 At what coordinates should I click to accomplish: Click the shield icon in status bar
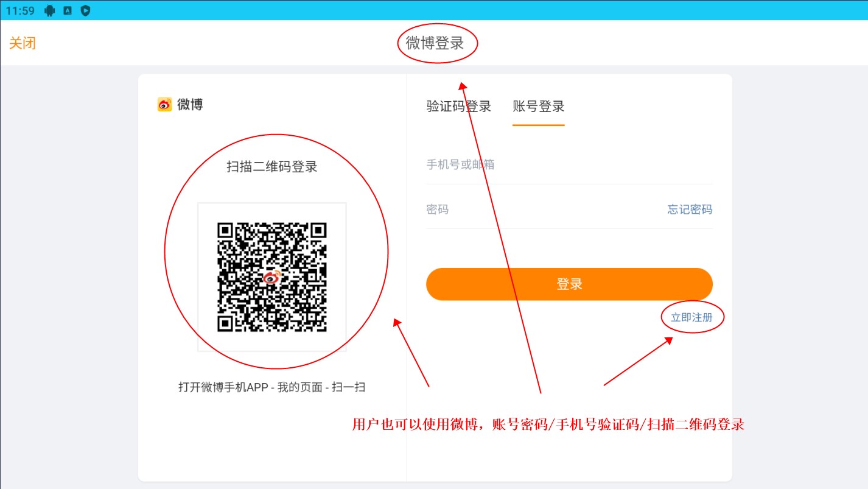86,10
